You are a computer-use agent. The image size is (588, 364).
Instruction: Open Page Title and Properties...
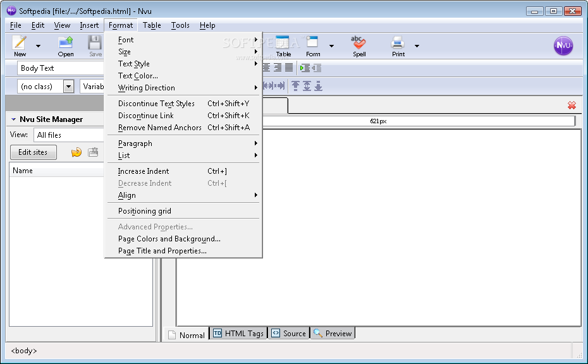[x=183, y=251]
